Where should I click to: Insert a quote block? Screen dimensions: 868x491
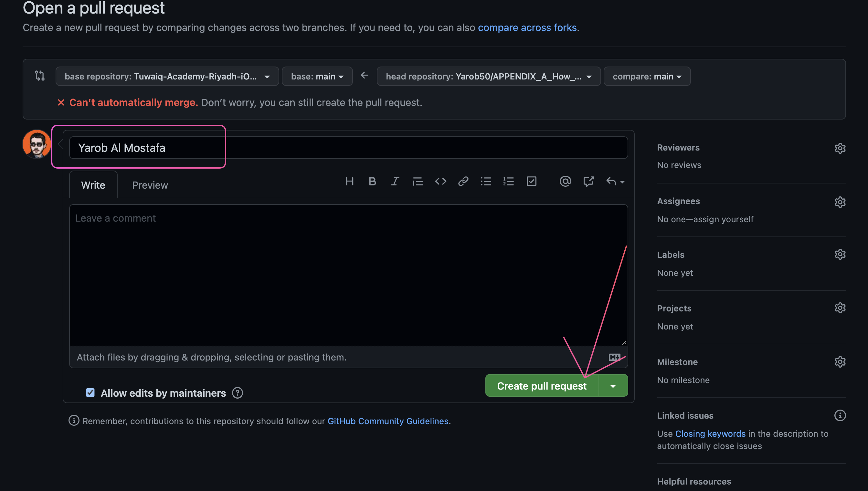tap(418, 181)
